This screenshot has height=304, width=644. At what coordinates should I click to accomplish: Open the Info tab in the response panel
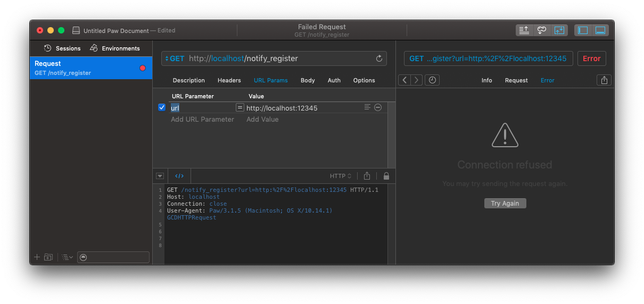tap(486, 80)
